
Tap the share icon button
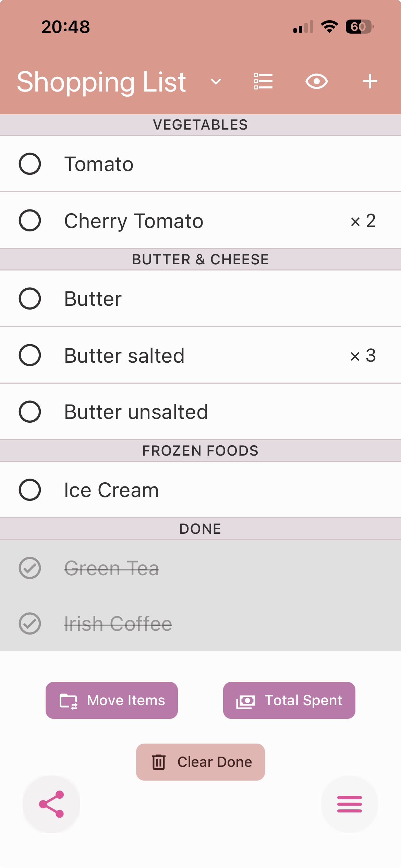pyautogui.click(x=51, y=804)
